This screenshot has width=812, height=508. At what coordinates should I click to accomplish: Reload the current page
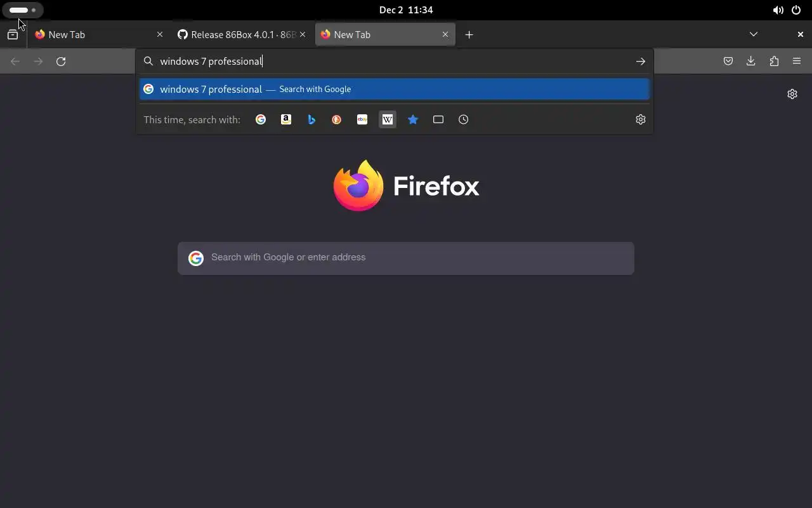click(x=61, y=62)
